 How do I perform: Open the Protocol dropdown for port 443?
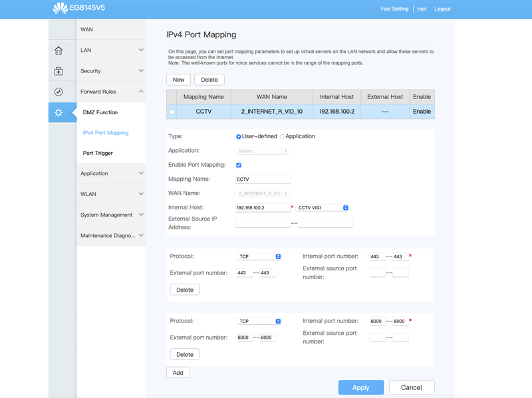(259, 256)
